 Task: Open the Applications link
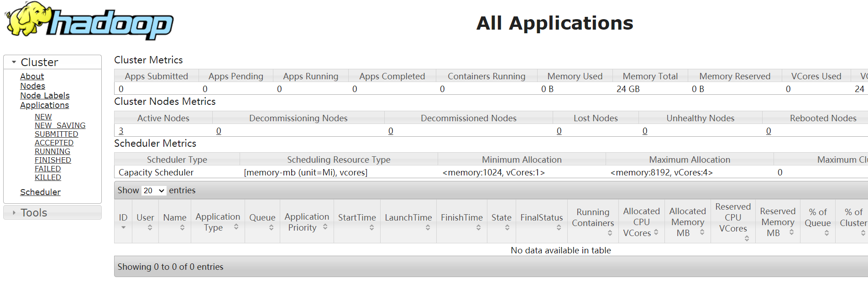point(44,105)
